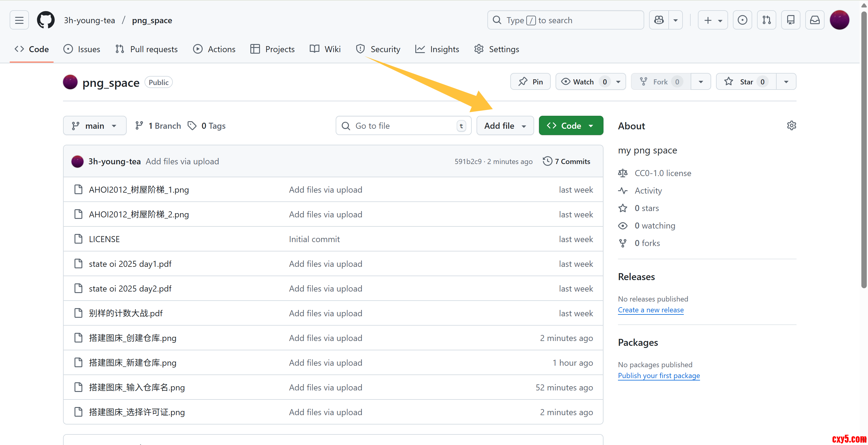Open the notifications inbox icon
Viewport: 868px width, 445px height.
[814, 20]
